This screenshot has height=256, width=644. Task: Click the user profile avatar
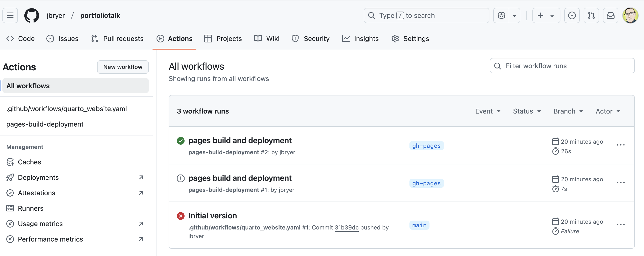tap(630, 15)
